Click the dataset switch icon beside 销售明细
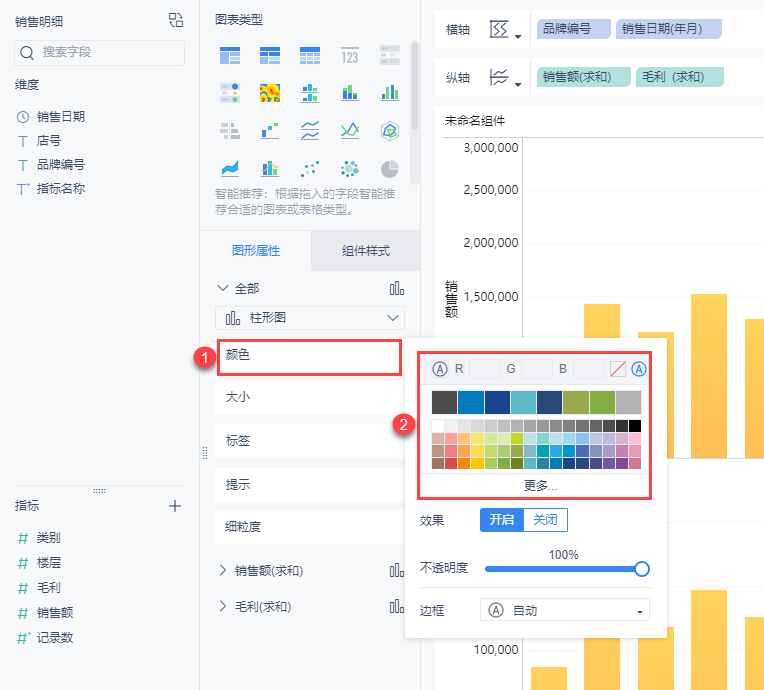This screenshot has height=690, width=764. [175, 20]
